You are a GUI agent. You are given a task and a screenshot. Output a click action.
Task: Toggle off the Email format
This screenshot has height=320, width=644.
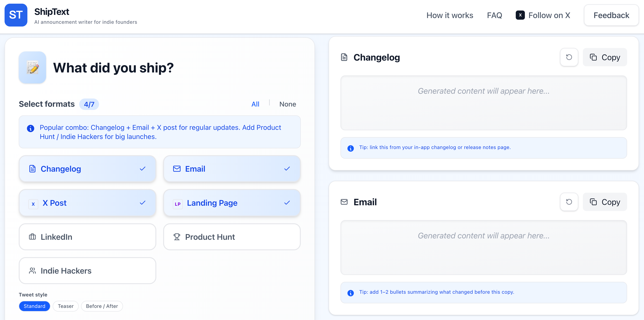232,169
